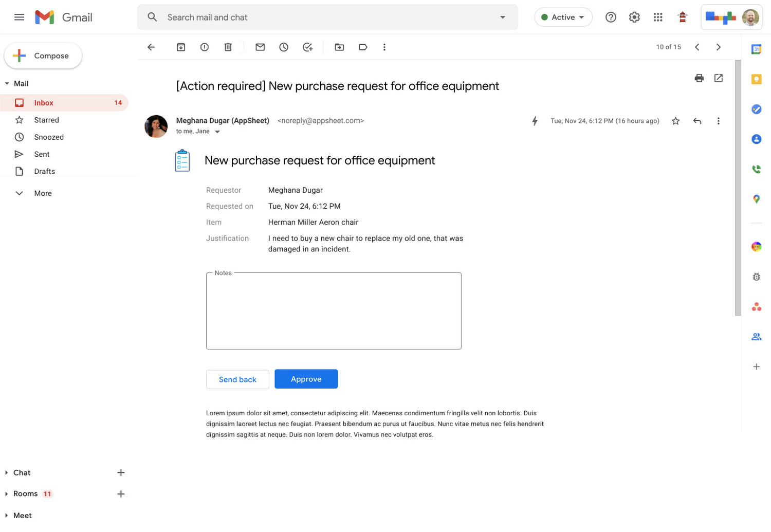This screenshot has width=771, height=532.
Task: Open toolbar more options menu
Action: click(384, 47)
